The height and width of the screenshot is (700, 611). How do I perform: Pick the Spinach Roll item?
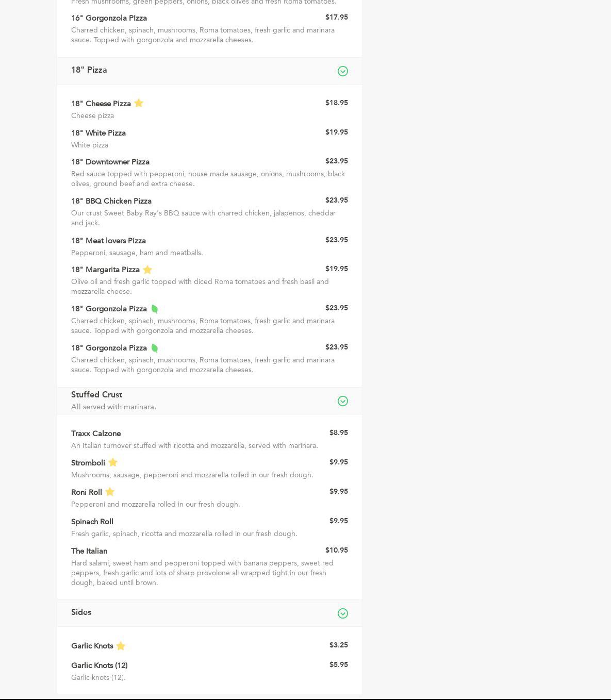click(x=92, y=522)
